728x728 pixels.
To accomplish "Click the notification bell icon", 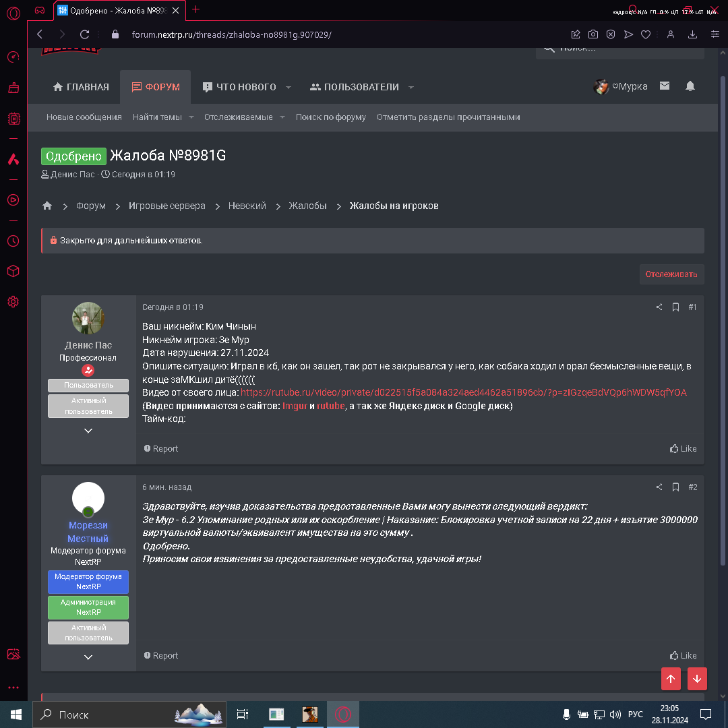I will pos(690,86).
